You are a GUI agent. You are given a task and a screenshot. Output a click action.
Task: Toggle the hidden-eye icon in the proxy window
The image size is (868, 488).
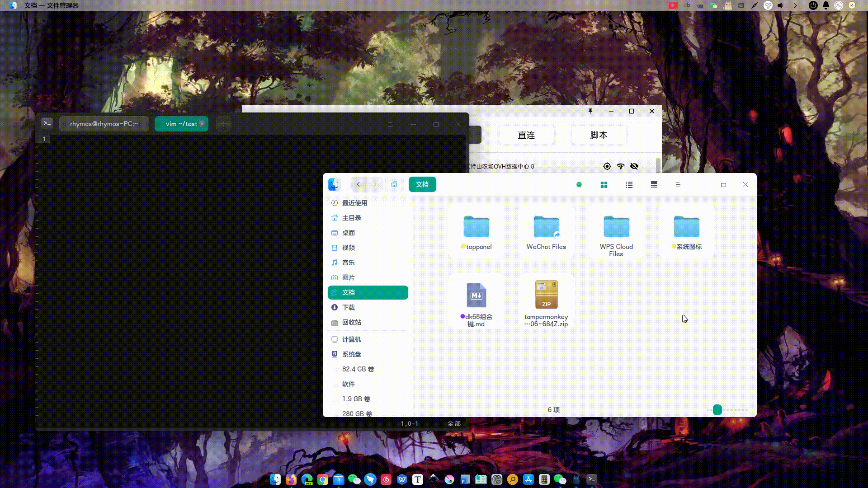tap(634, 166)
